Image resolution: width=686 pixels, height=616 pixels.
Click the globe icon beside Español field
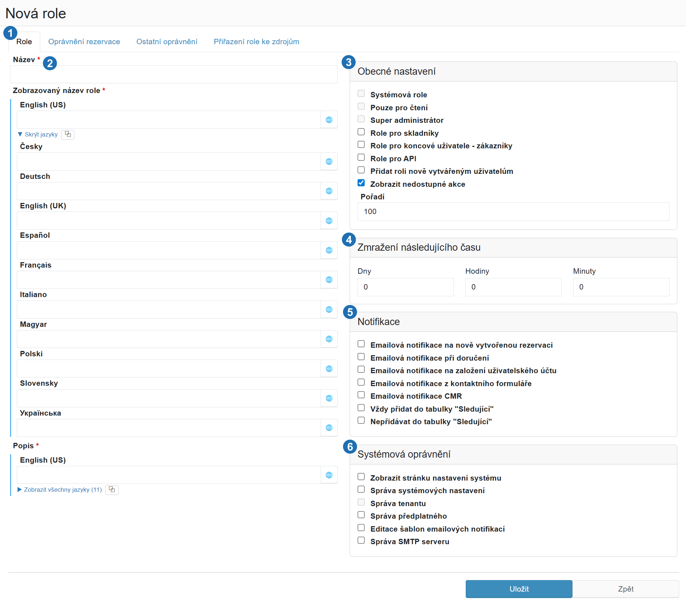(x=329, y=250)
